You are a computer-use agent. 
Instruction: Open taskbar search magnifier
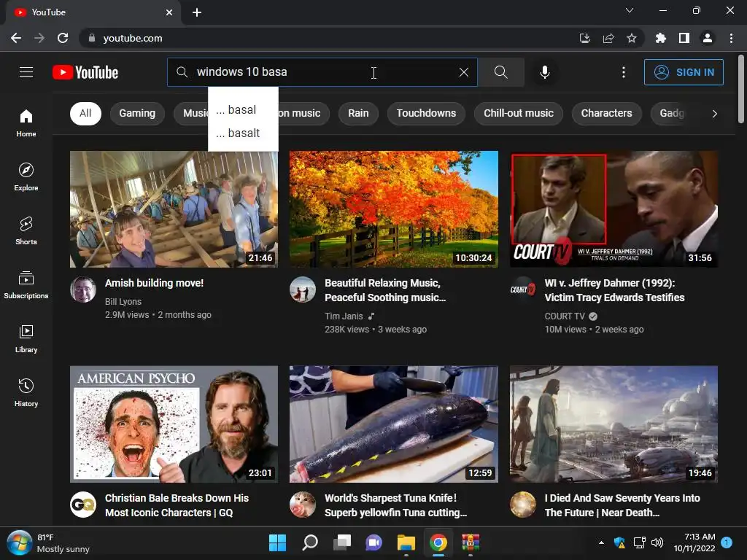pyautogui.click(x=309, y=542)
